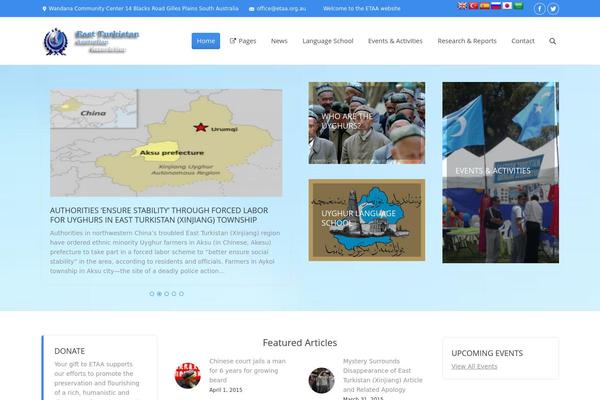Image resolution: width=600 pixels, height=400 pixels.
Task: Click the donation description paragraph
Action: pyautogui.click(x=97, y=380)
